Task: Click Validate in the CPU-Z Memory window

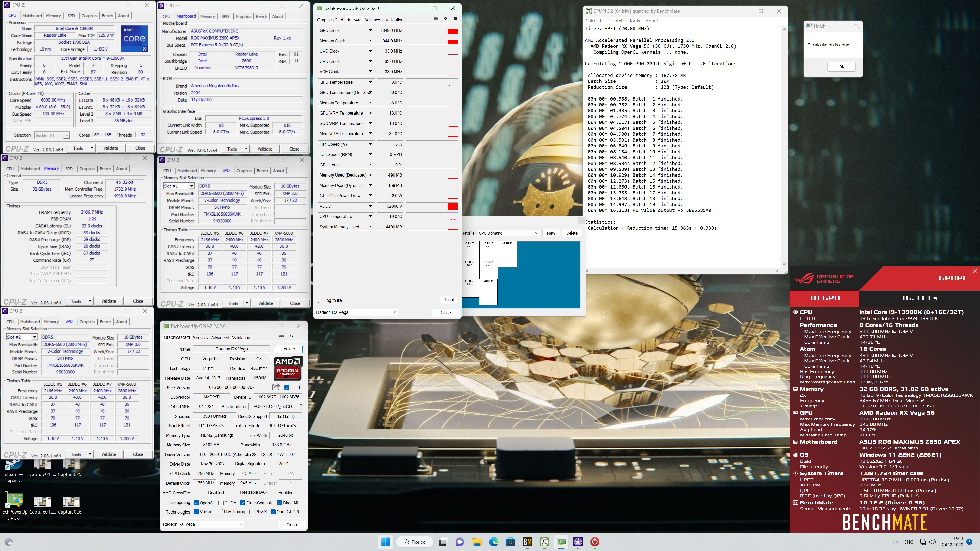Action: pos(108,301)
